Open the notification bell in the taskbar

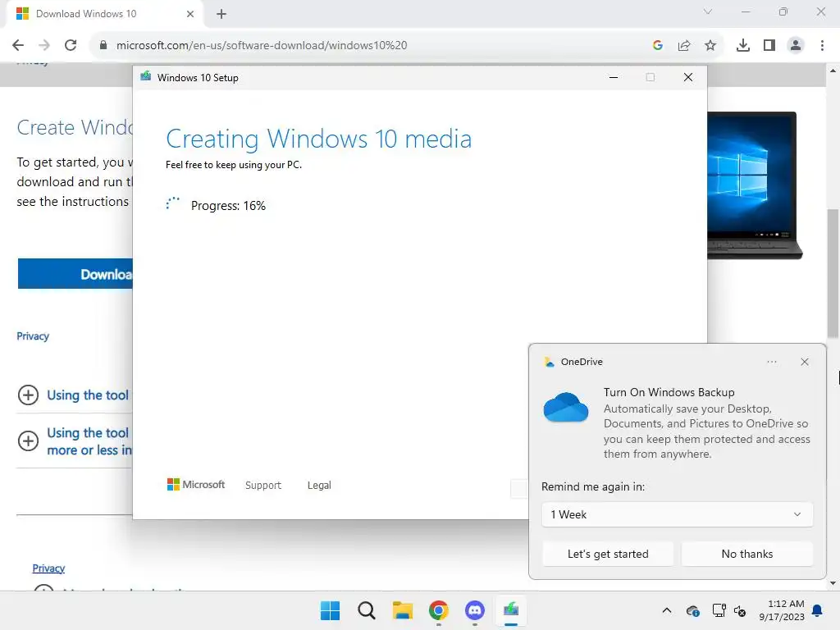point(818,610)
